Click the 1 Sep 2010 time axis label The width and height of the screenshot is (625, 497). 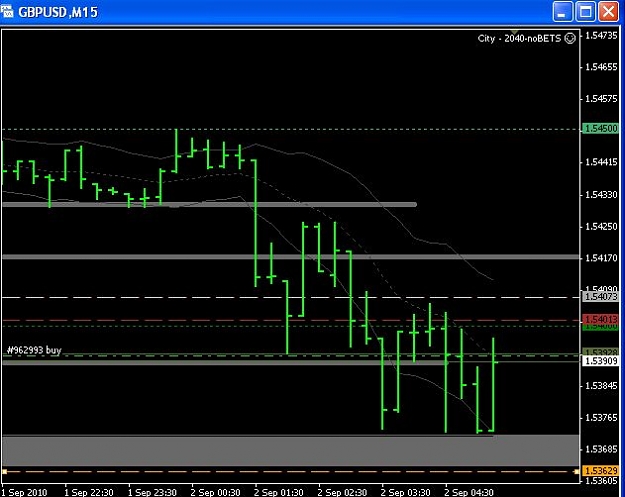(24, 492)
